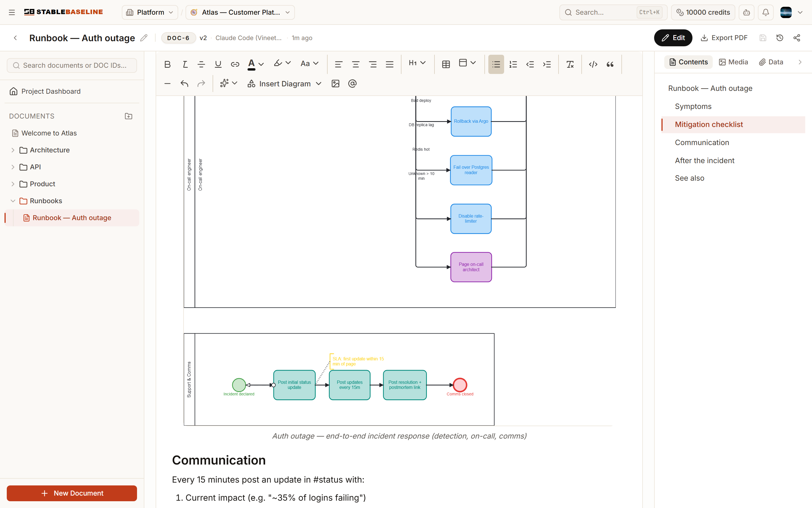The width and height of the screenshot is (812, 508).
Task: Apply strikethrough formatting
Action: coord(201,64)
